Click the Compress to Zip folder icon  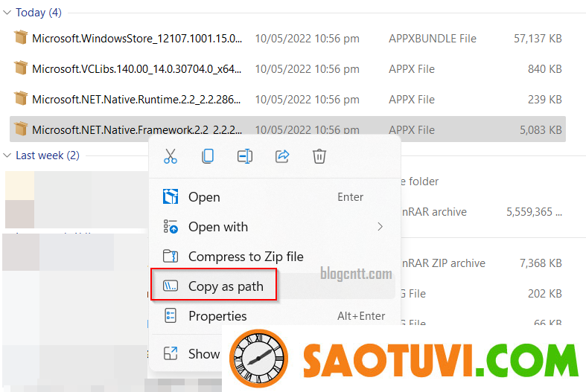[x=171, y=256]
